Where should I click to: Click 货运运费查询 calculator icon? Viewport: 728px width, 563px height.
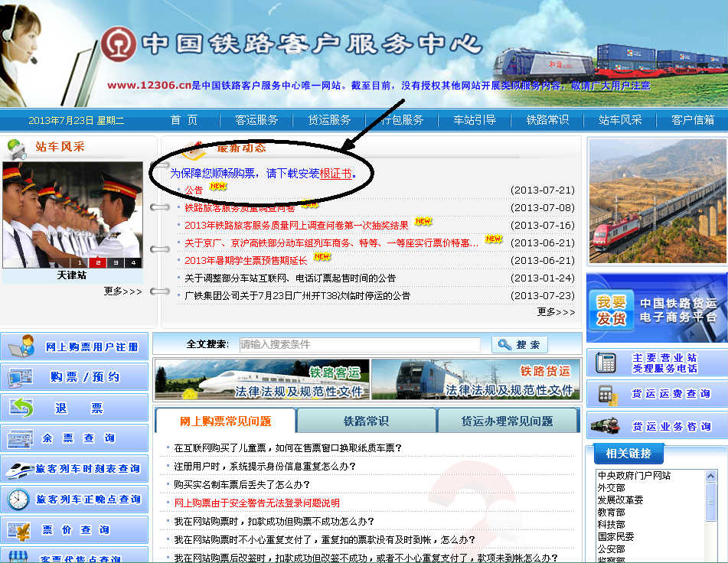pyautogui.click(x=607, y=394)
